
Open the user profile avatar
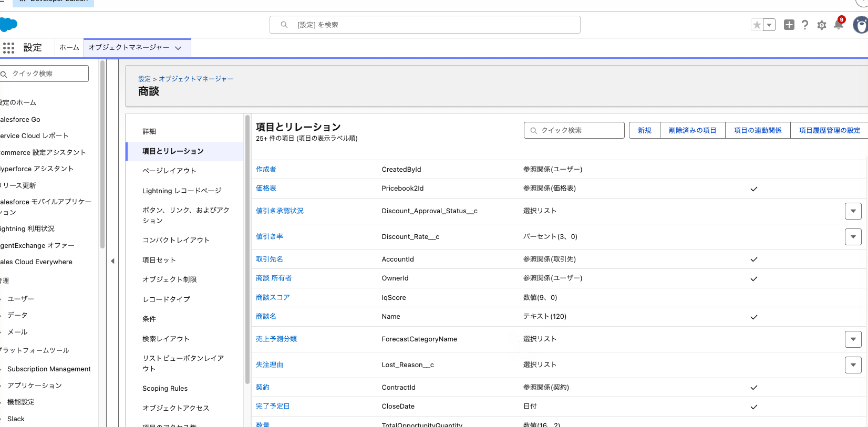pos(861,25)
